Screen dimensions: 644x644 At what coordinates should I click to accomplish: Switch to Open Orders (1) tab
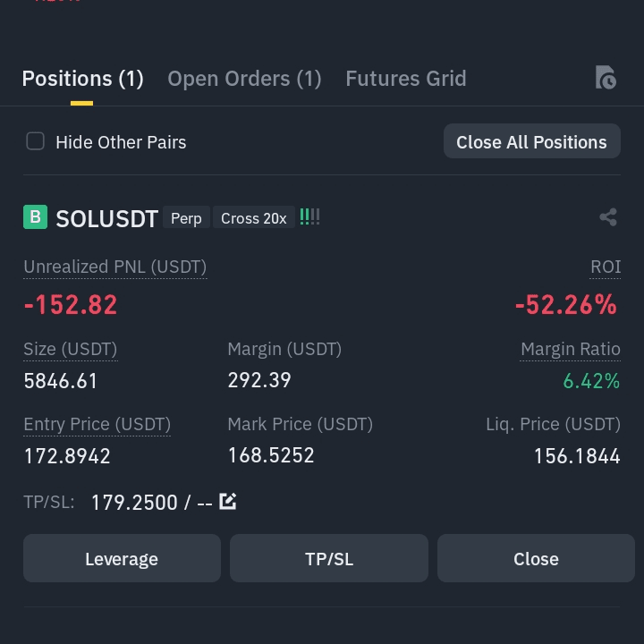coord(244,79)
